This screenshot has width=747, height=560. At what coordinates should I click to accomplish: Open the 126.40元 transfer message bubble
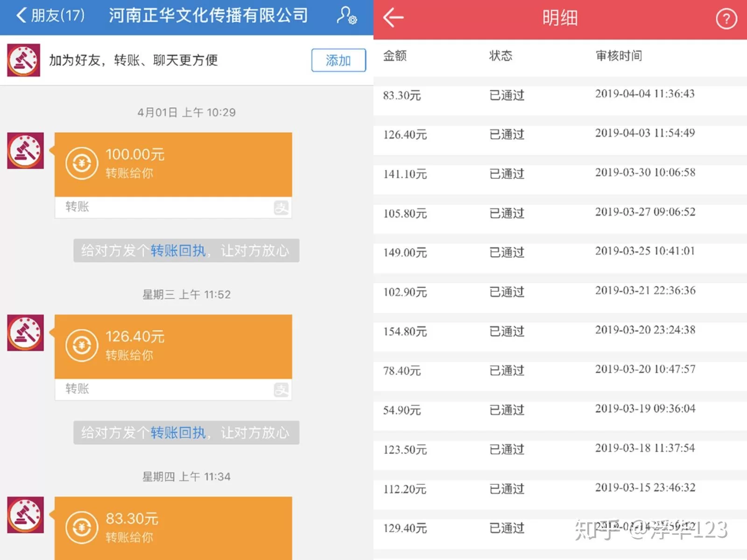[173, 346]
